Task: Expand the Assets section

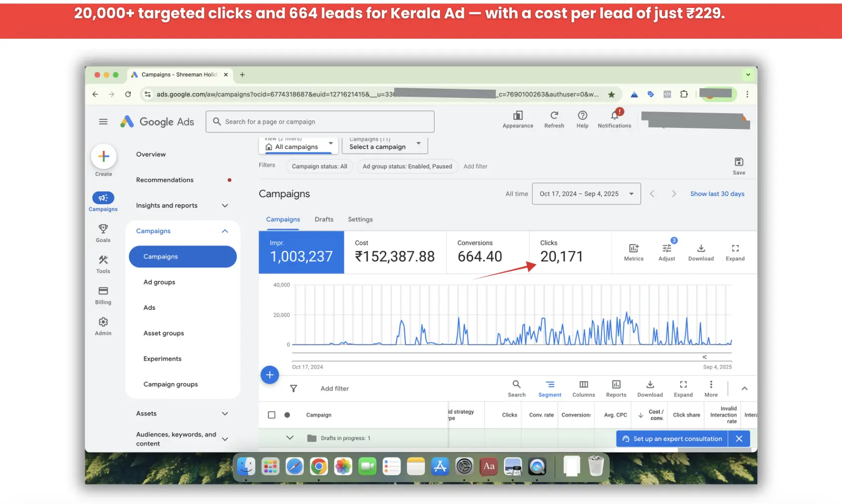Action: tap(225, 414)
